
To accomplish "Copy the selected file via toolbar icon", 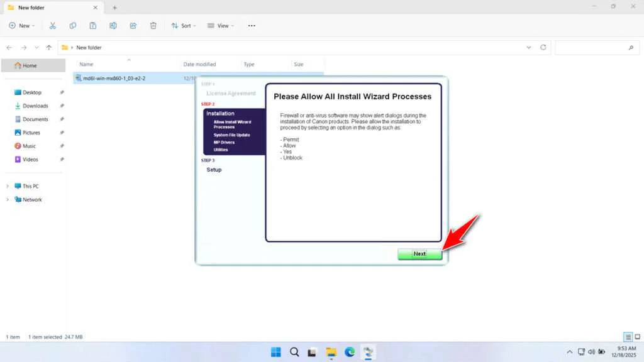I will click(73, 25).
